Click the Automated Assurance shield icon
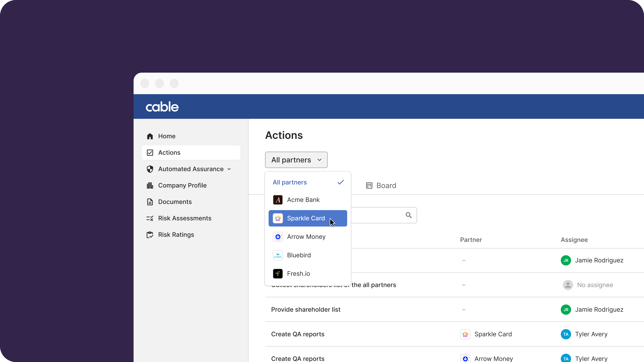Screen dimensions: 644x362 (150, 169)
